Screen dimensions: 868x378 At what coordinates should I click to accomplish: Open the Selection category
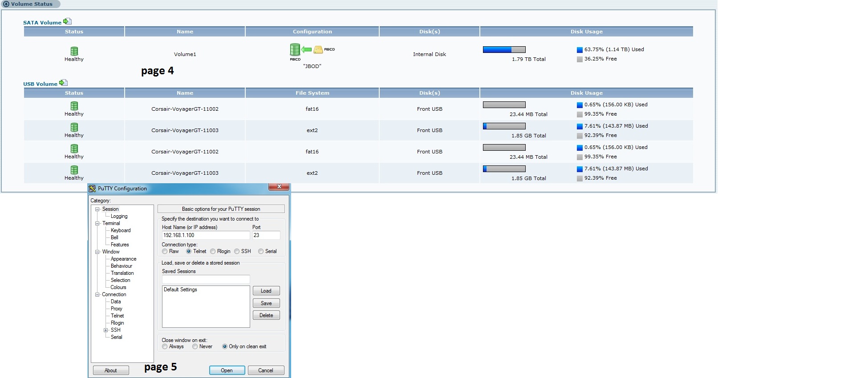pyautogui.click(x=120, y=280)
